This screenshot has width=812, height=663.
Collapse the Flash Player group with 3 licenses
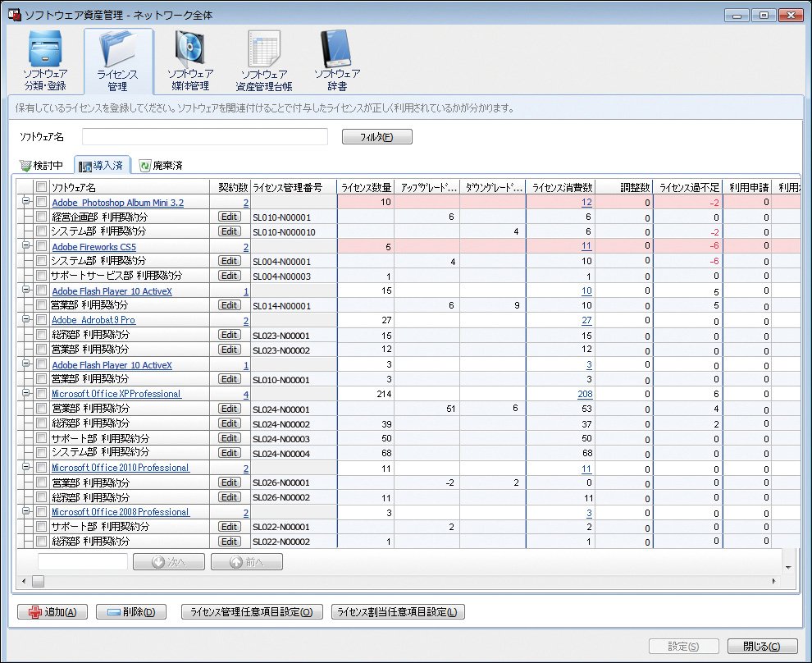(26, 364)
